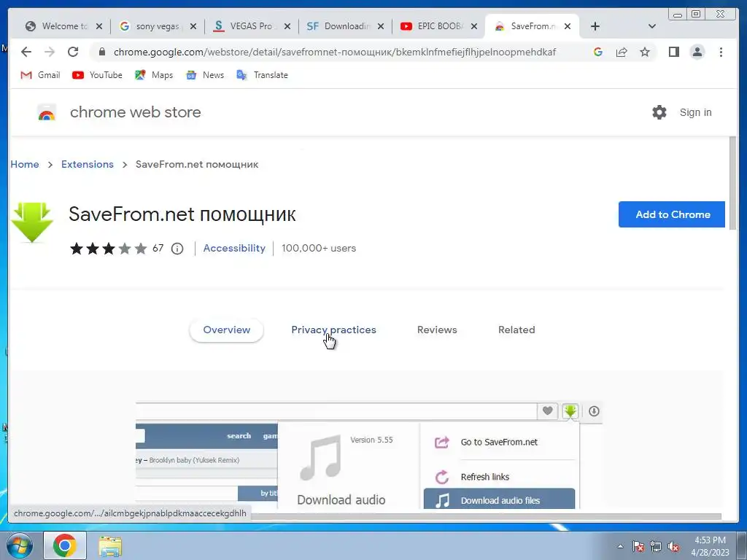Click the Google icon in address bar
Screen dimensions: 747x560
point(598,52)
